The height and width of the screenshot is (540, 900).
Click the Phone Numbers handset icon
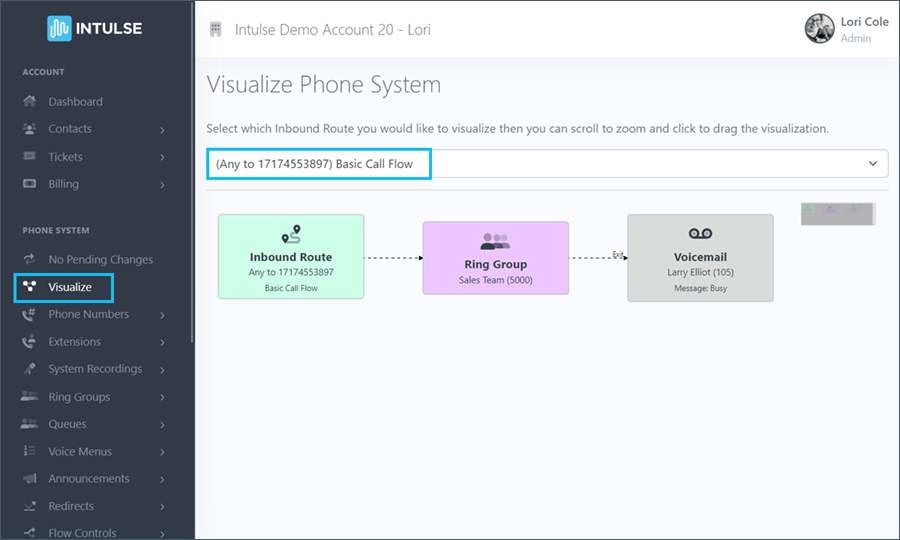point(29,314)
